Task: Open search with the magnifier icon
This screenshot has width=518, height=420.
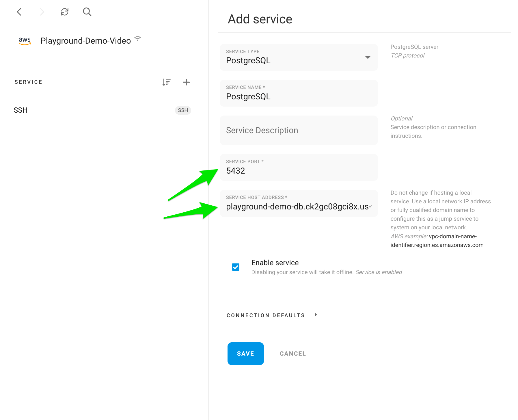Action: (87, 12)
